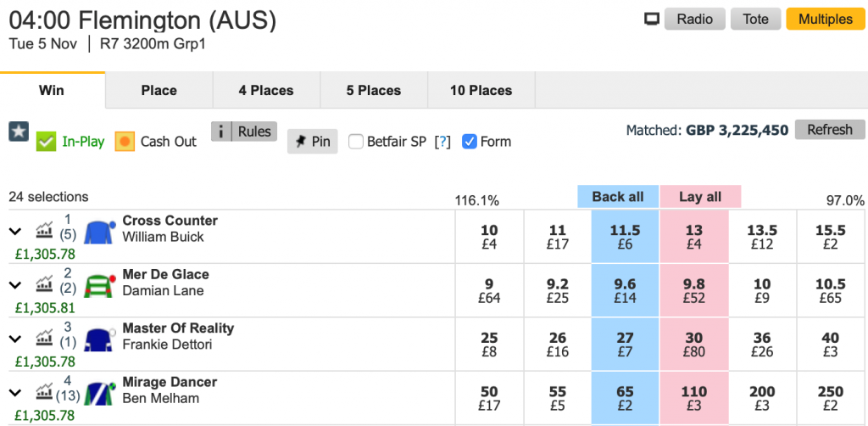Screen dimensions: 868x426
Task: Open the Cross Counter price graph icon
Action: (x=44, y=229)
